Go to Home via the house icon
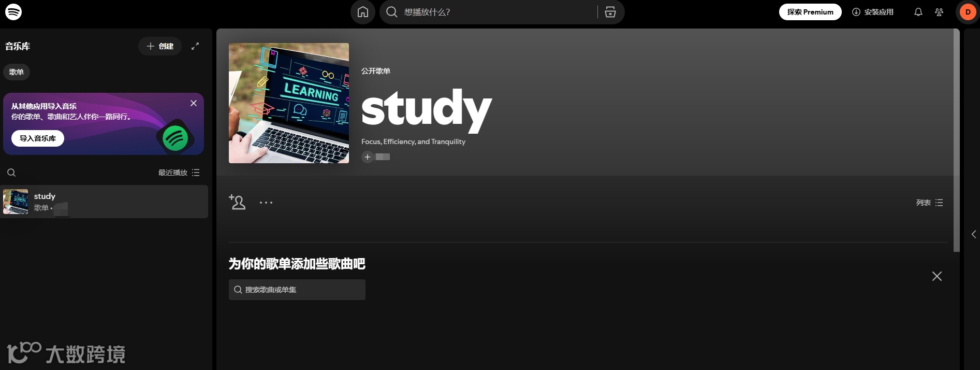The width and height of the screenshot is (980, 370). pos(363,12)
